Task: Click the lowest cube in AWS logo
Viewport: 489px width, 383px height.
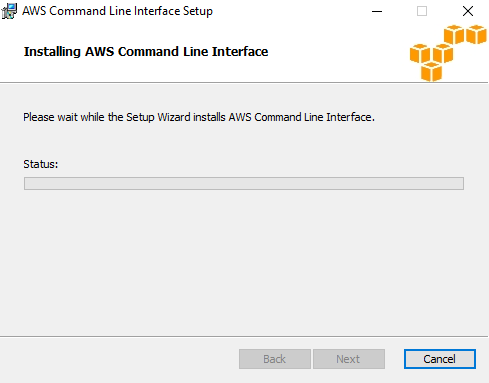Action: pos(431,71)
